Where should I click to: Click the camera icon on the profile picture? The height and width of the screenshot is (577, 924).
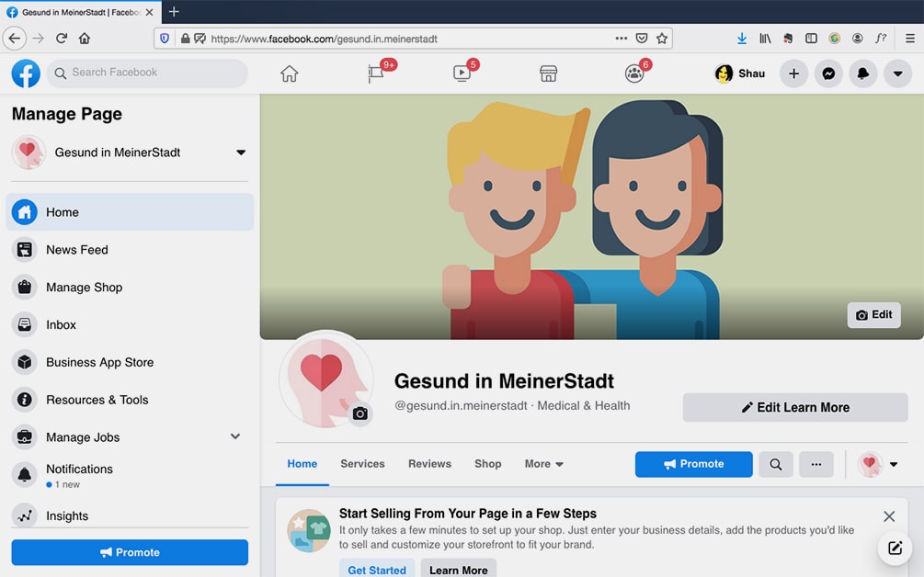360,413
